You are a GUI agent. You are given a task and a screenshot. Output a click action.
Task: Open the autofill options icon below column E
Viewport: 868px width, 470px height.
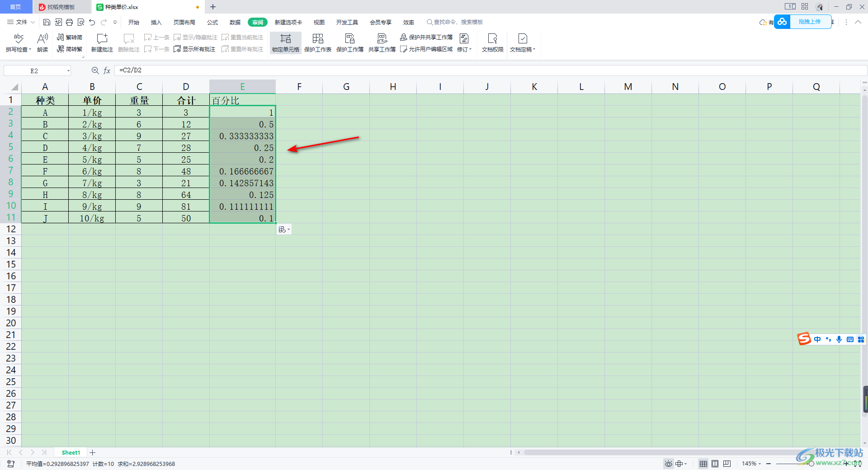pos(284,230)
